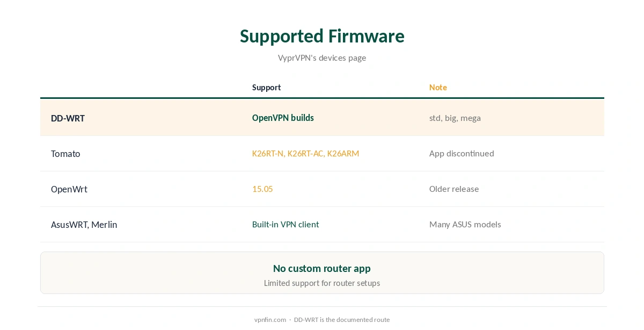Click the Note column header
The height and width of the screenshot is (330, 644).
tap(438, 88)
